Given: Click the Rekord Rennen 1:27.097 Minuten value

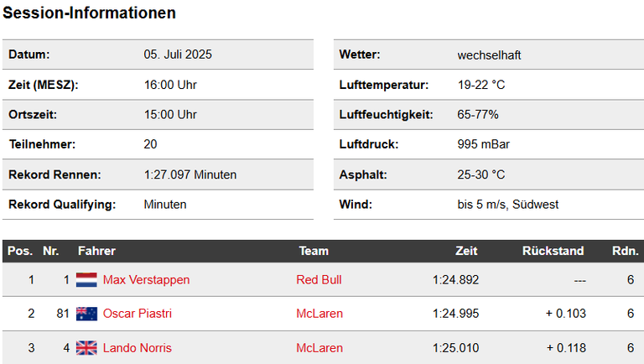Looking at the screenshot, I should 190,174.
